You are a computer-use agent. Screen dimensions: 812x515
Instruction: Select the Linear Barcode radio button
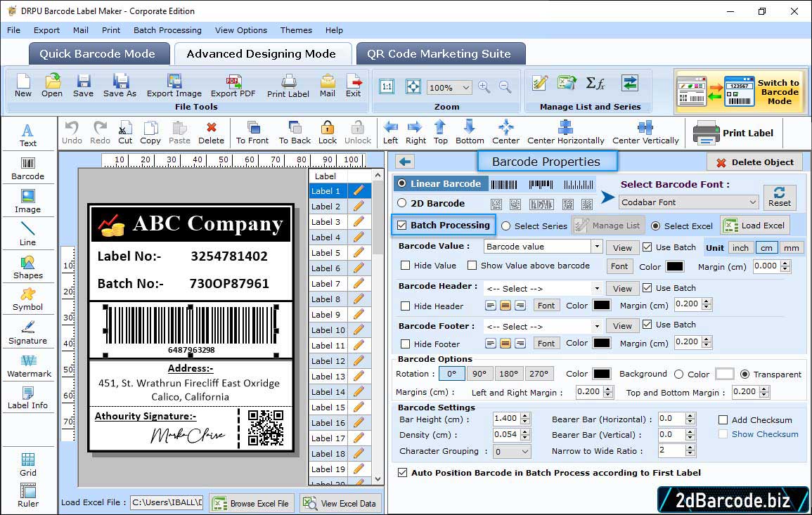click(x=402, y=183)
